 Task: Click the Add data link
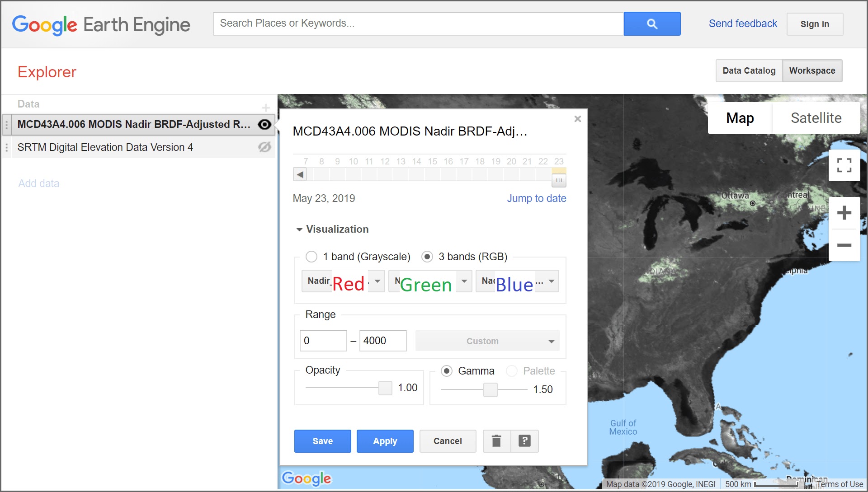[39, 183]
